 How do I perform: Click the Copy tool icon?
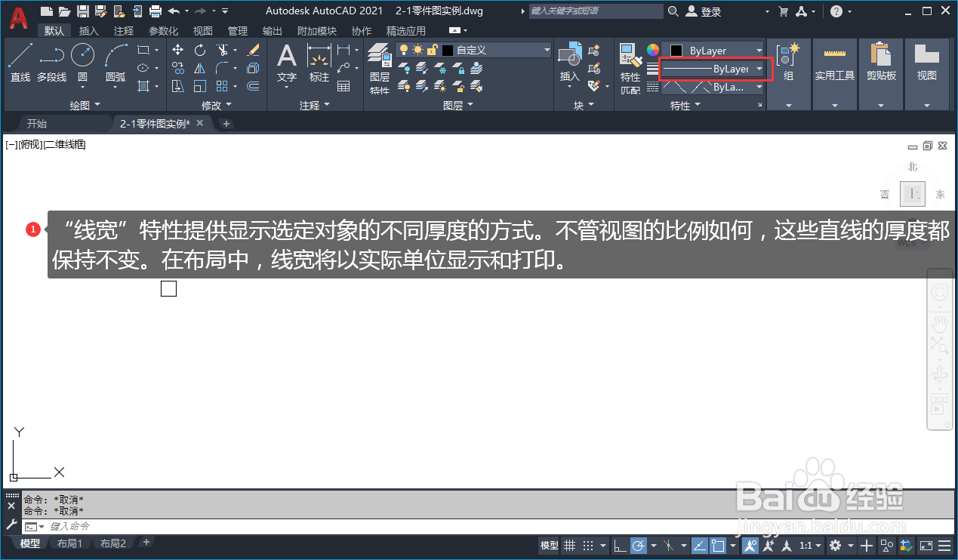178,68
